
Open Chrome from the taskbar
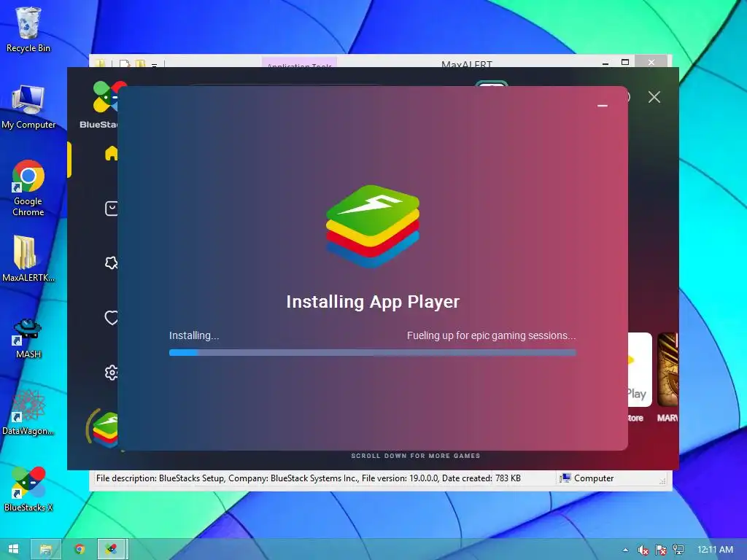[80, 549]
